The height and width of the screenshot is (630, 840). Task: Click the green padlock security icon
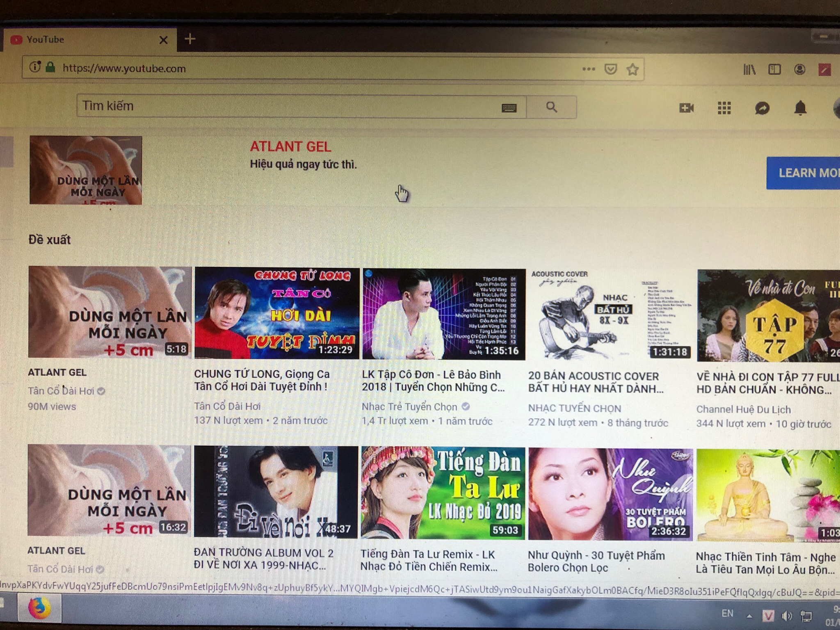50,67
